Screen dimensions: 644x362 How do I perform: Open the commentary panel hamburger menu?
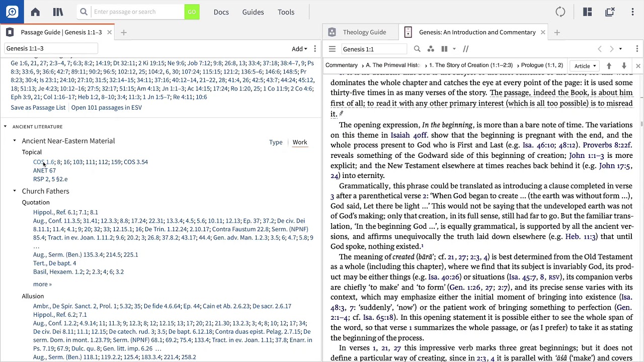[x=332, y=49]
